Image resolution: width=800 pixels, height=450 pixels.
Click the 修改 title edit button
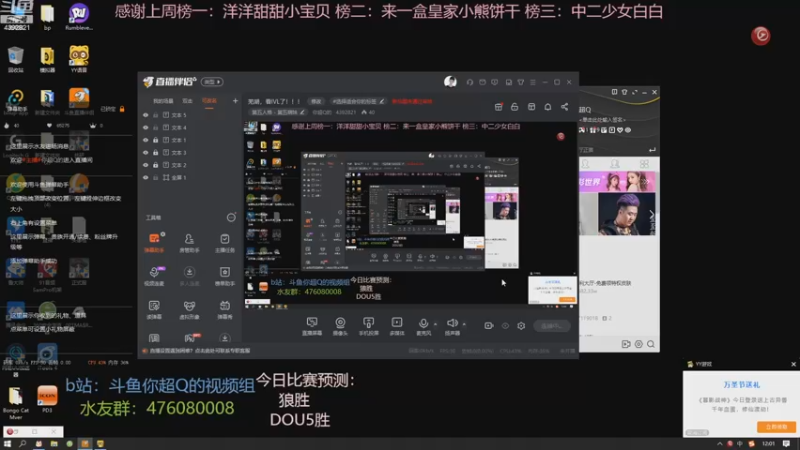(316, 102)
